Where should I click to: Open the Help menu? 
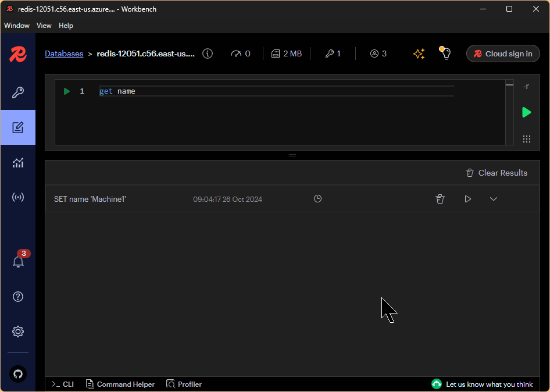[66, 26]
